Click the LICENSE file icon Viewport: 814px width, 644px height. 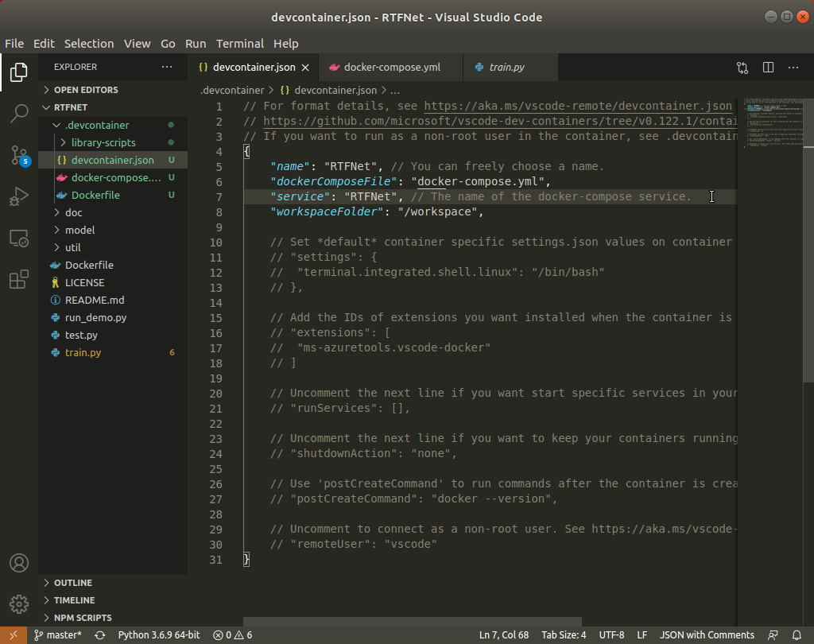56,282
